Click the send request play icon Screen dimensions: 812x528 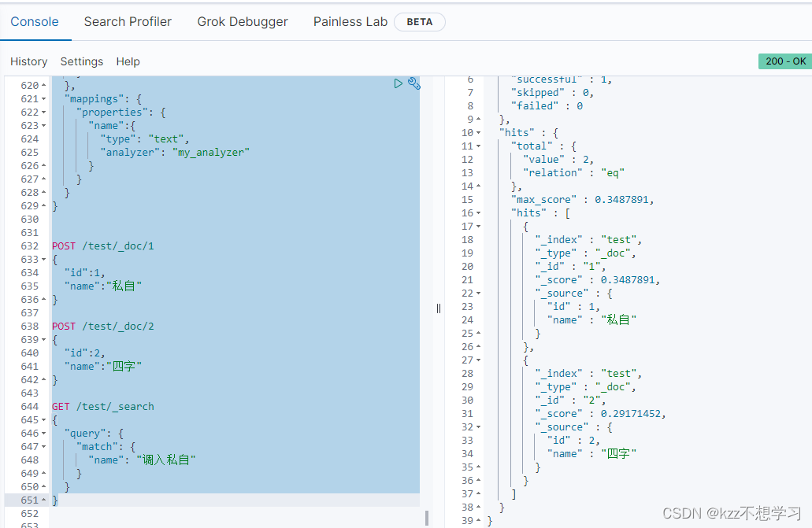click(x=398, y=83)
